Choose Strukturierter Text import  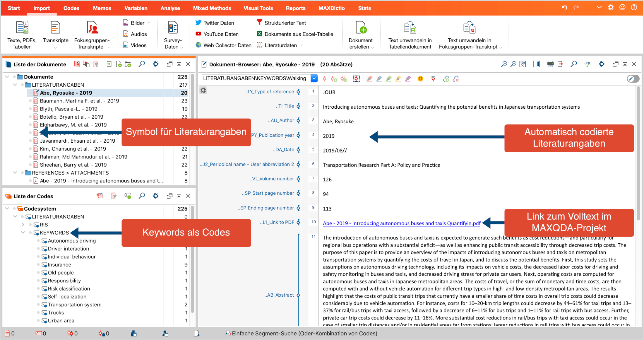[x=281, y=23]
